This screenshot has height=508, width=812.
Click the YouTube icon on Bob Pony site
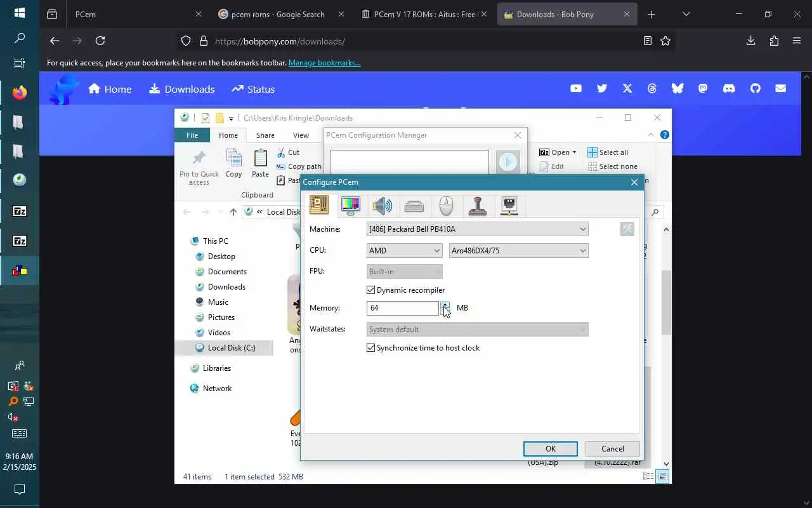tap(576, 89)
